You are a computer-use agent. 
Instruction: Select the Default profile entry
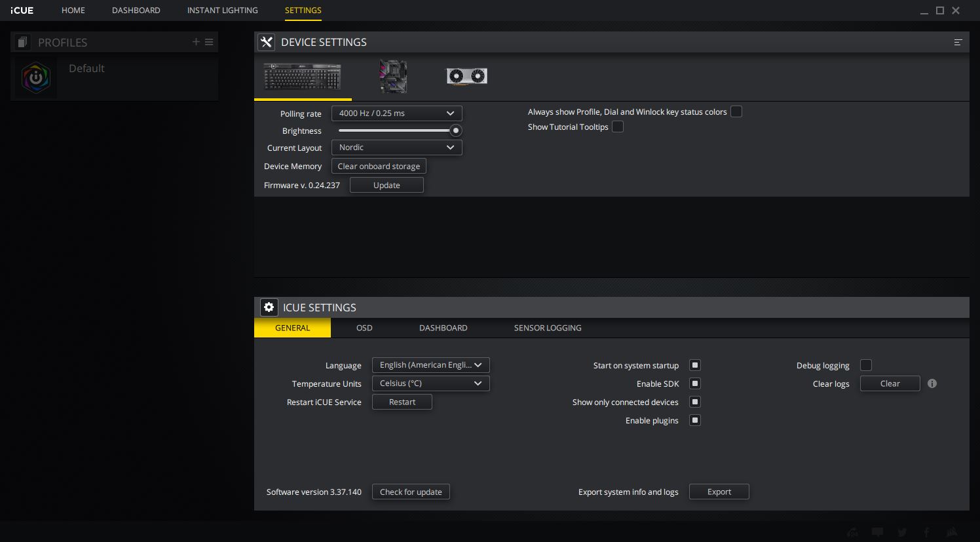115,77
